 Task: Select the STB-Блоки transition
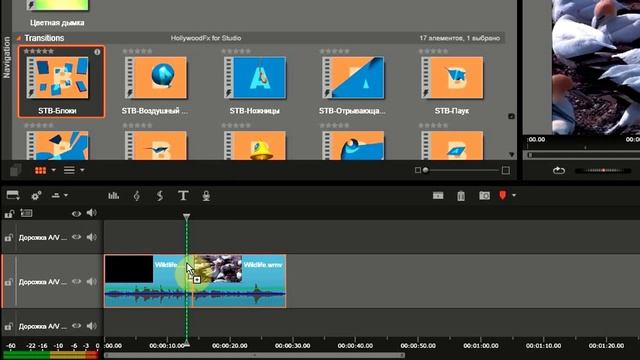pyautogui.click(x=61, y=82)
